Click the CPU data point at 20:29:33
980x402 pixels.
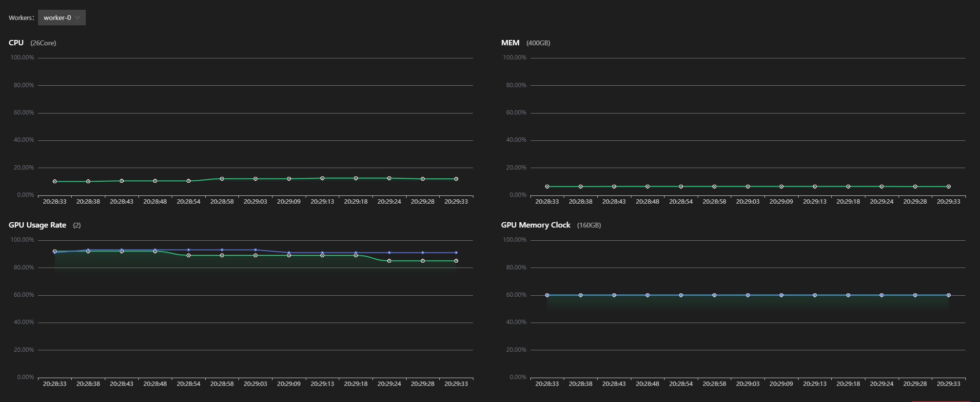click(456, 179)
